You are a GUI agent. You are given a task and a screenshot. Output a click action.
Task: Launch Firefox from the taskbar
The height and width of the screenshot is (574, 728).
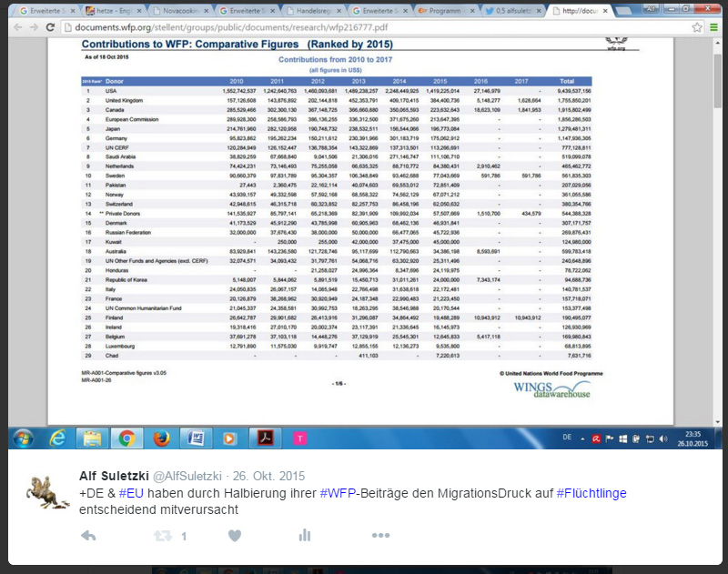coord(161,438)
